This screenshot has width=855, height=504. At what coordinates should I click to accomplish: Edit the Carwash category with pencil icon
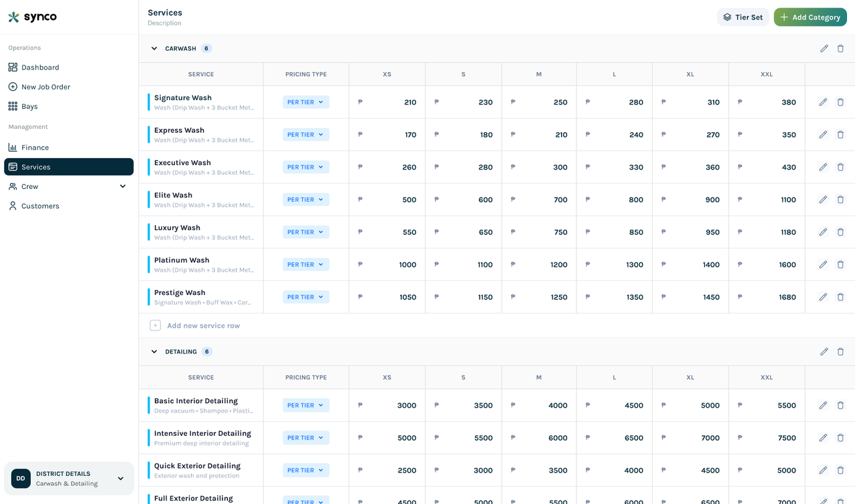pos(824,49)
